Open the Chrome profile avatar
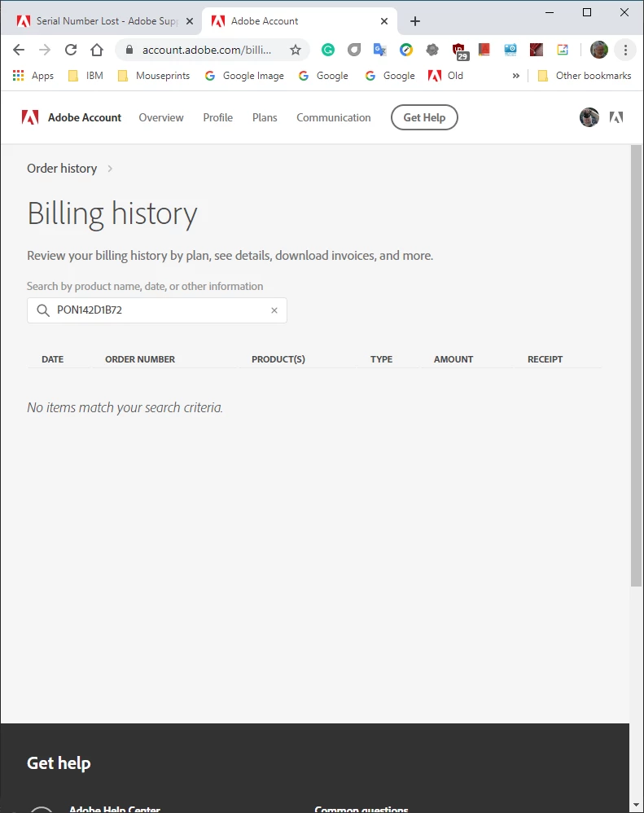This screenshot has height=813, width=644. pyautogui.click(x=599, y=50)
